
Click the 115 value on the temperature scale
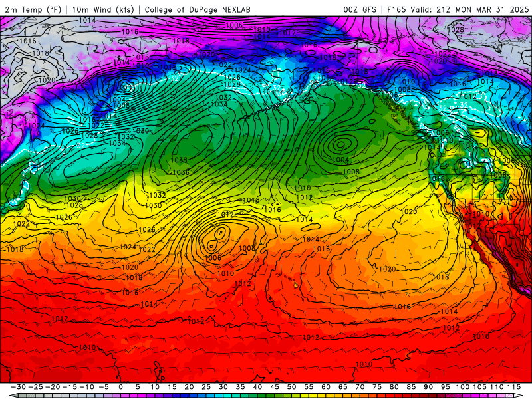(513, 387)
